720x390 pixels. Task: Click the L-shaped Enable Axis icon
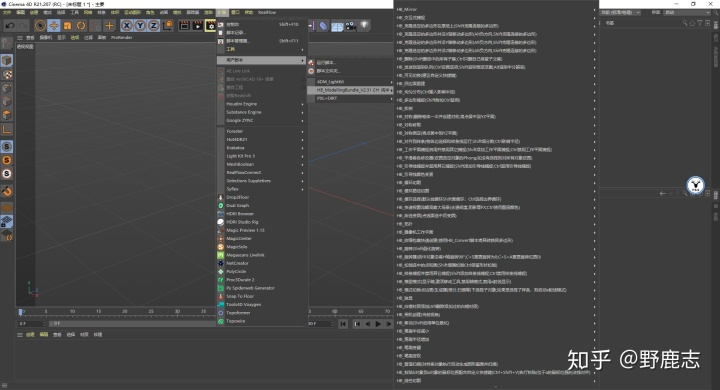pyautogui.click(x=7, y=129)
